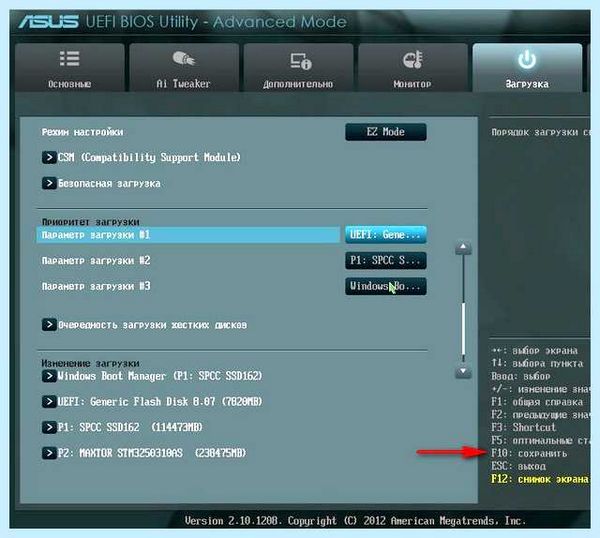Switch to EZ Mode
This screenshot has height=538, width=600.
click(386, 132)
